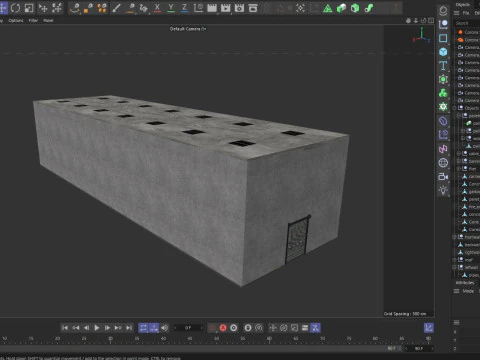Image resolution: width=480 pixels, height=360 pixels.
Task: Select the Text object icon in side palette
Action: [x=443, y=65]
